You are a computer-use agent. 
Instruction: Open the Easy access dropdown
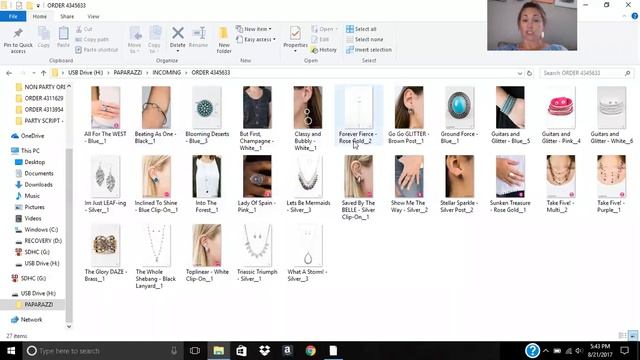point(256,39)
